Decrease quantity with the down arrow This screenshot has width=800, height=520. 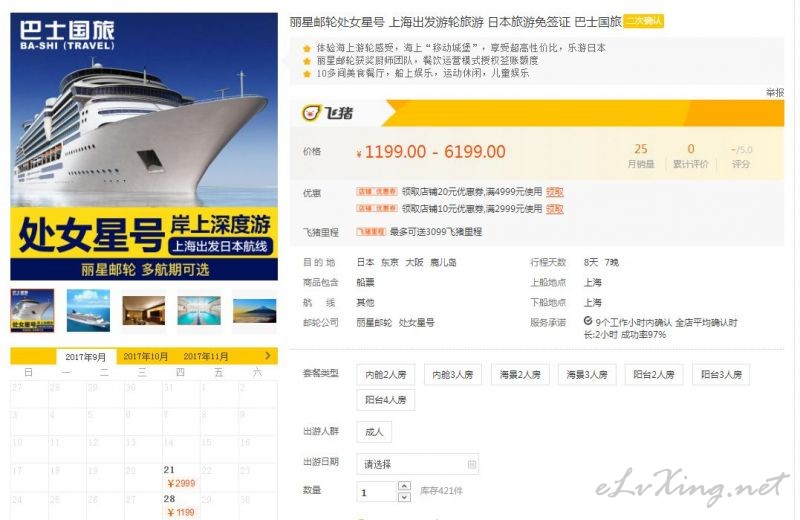click(x=404, y=497)
